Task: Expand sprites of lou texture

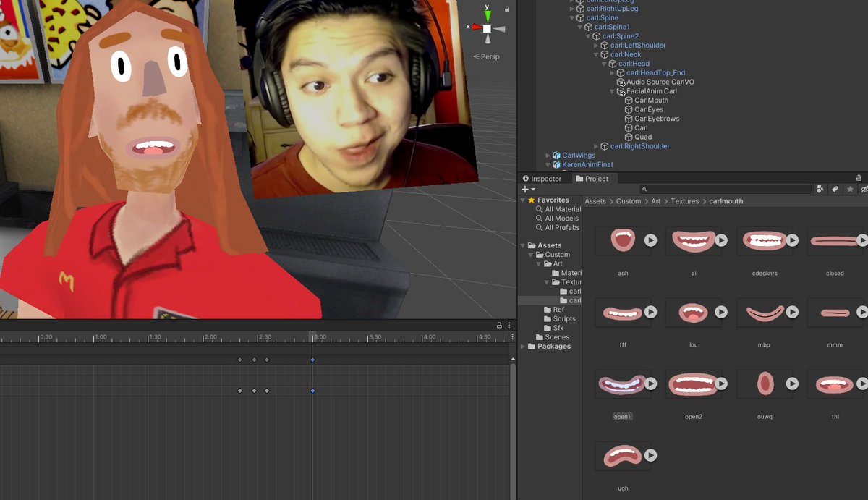Action: pos(721,312)
